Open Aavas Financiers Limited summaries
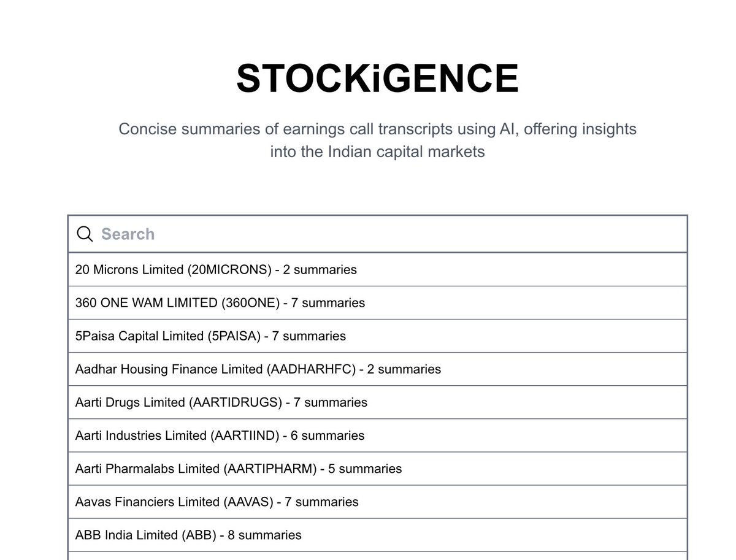 pos(217,502)
